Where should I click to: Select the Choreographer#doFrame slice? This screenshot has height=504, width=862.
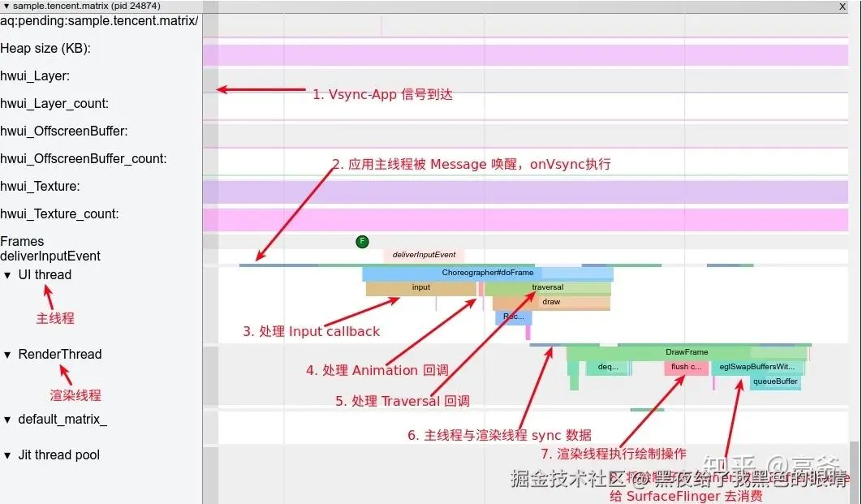click(488, 273)
